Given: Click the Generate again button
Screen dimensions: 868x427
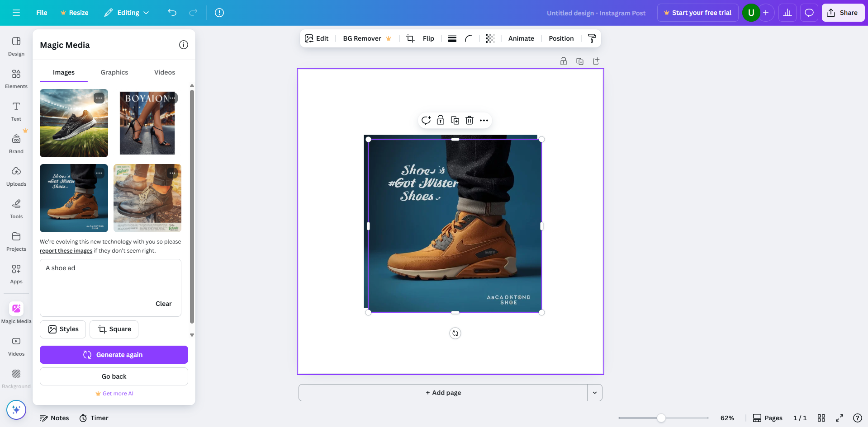Looking at the screenshot, I should (x=114, y=354).
